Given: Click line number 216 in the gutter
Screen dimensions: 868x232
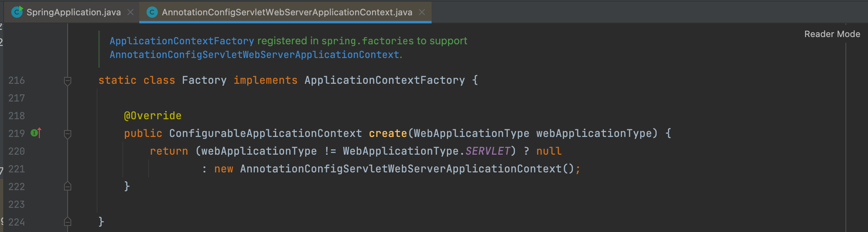Looking at the screenshot, I should (x=17, y=80).
